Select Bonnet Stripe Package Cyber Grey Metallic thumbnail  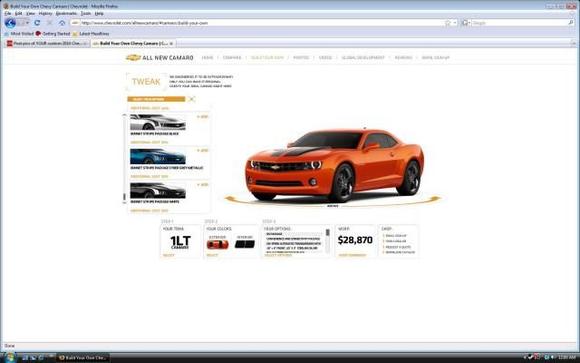coord(158,157)
